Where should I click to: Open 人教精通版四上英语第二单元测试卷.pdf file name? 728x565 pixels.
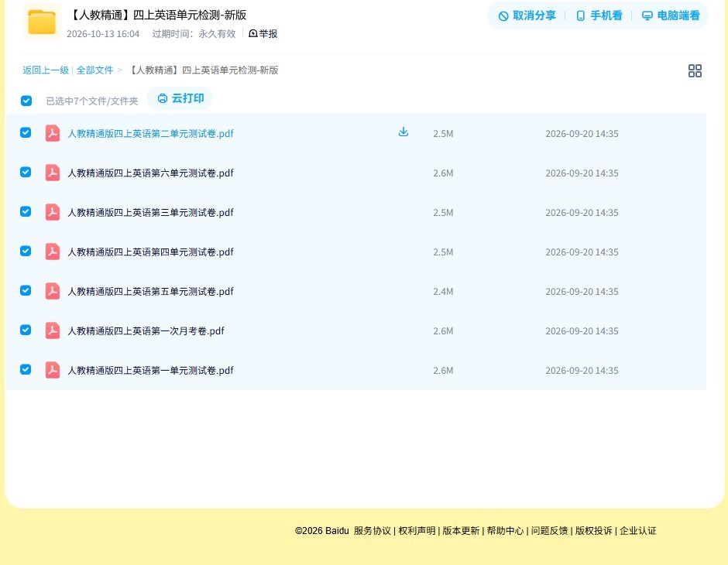click(150, 134)
